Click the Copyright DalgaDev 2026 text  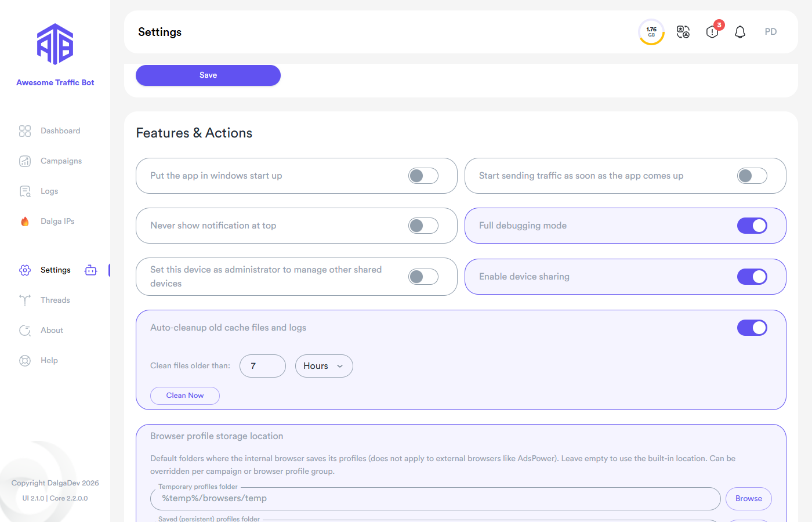(x=55, y=483)
